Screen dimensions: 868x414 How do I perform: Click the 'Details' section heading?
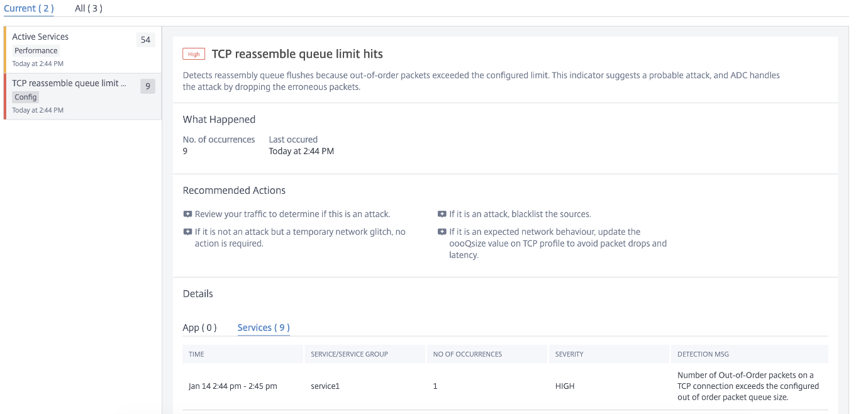[x=198, y=294]
